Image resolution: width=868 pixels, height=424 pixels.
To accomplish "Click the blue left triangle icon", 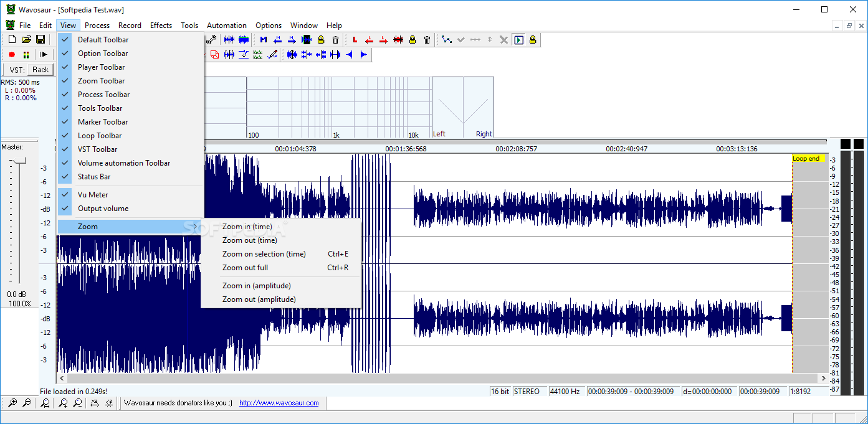I will [349, 55].
